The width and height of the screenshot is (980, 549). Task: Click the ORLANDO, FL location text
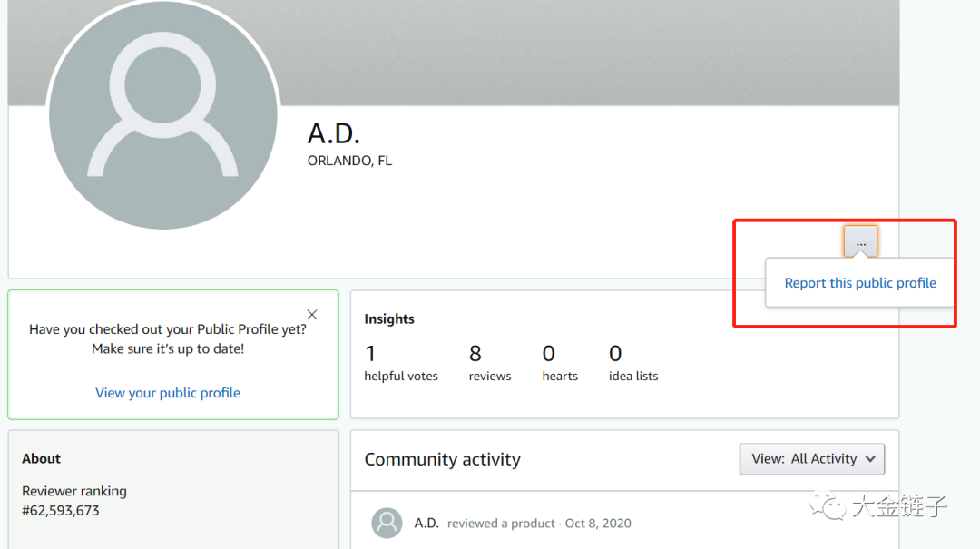349,161
